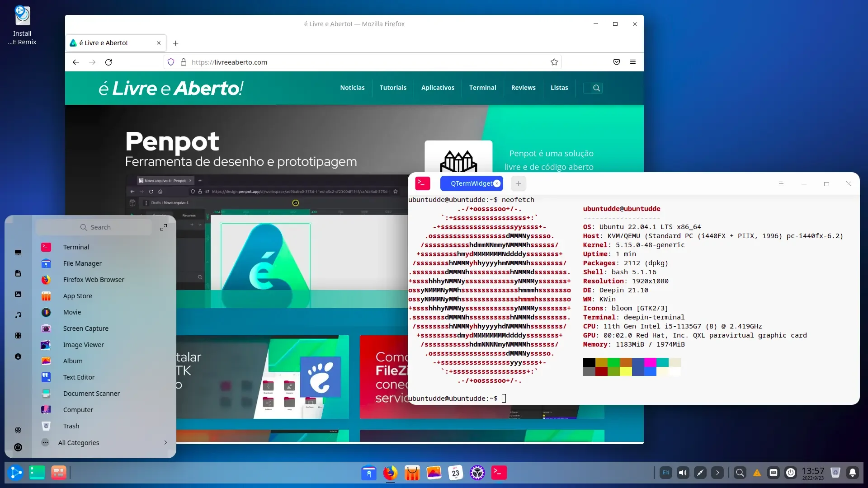Click launcher sidebar power icon
Screen dimensions: 868x488
(18, 447)
